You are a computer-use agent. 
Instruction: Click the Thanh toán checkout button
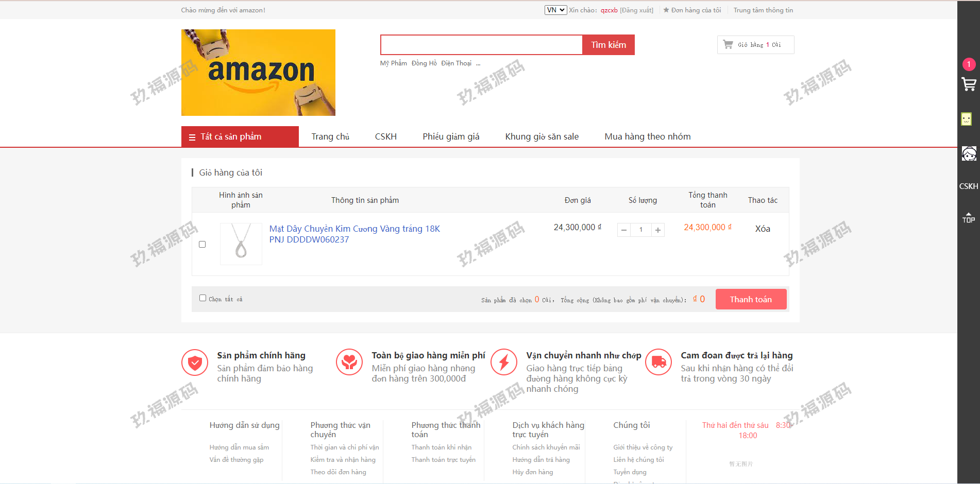click(x=751, y=300)
